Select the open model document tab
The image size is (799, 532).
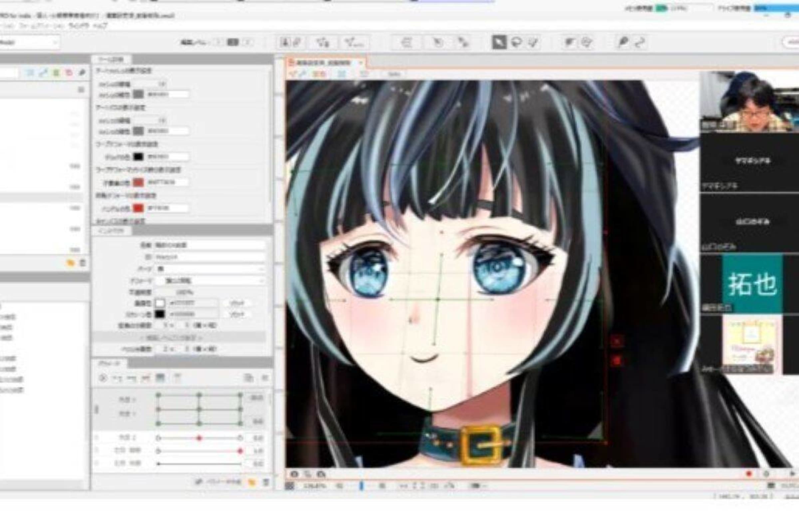[x=324, y=63]
